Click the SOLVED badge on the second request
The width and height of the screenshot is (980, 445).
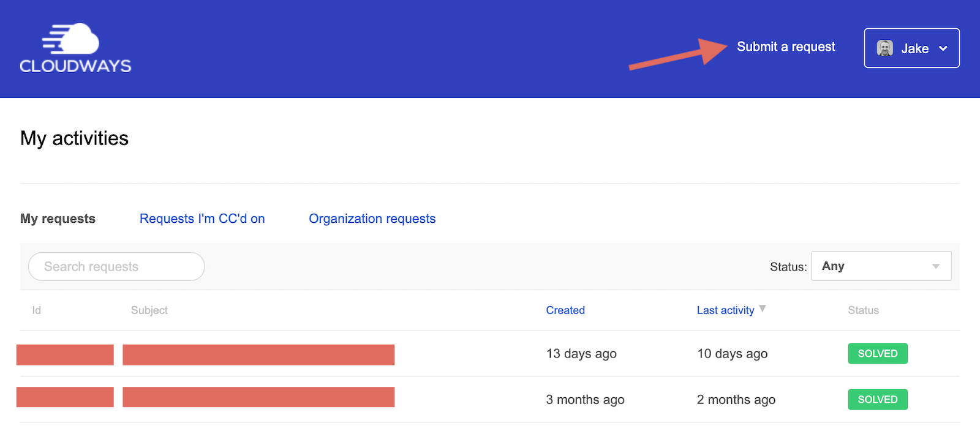pos(877,400)
